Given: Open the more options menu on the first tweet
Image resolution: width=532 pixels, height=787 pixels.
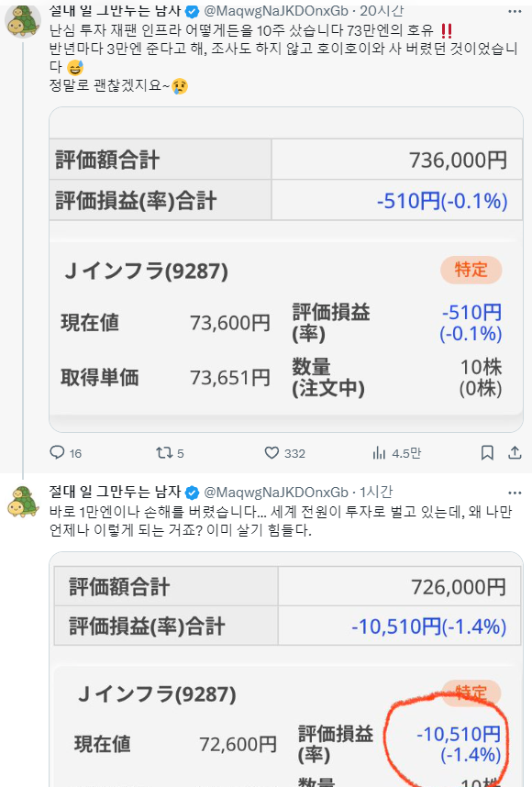Looking at the screenshot, I should [x=516, y=10].
